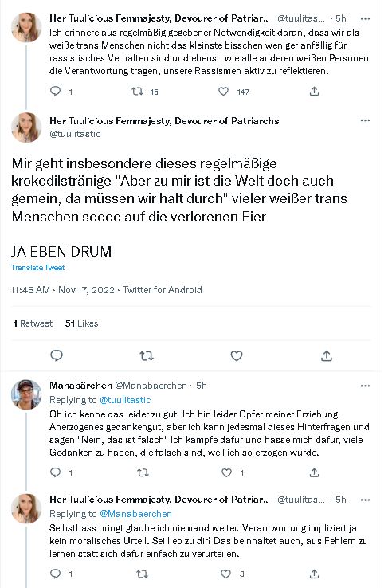Open more options menu on main tweet
The width and height of the screenshot is (392, 588).
click(365, 120)
